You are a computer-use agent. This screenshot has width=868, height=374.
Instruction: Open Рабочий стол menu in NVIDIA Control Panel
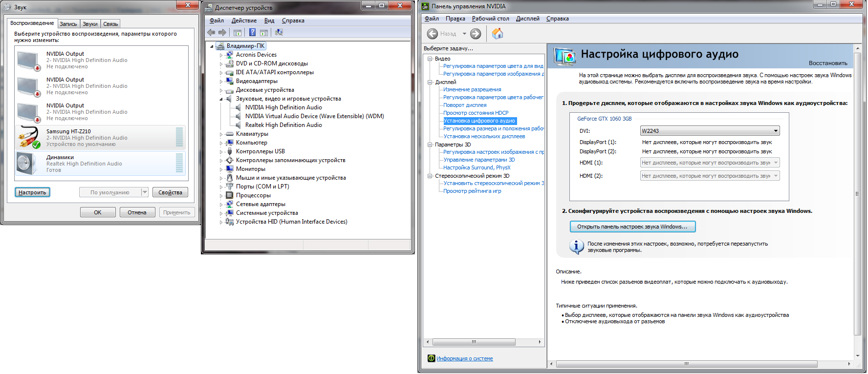[x=490, y=19]
